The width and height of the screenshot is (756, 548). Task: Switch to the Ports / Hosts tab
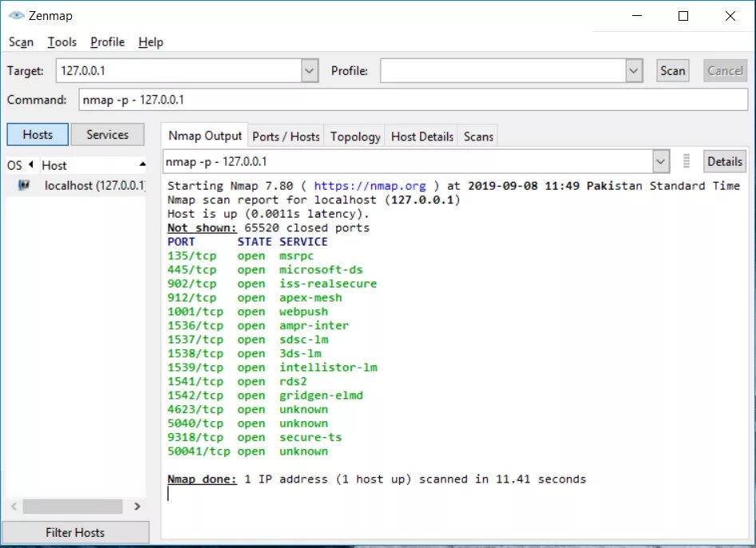(x=286, y=136)
